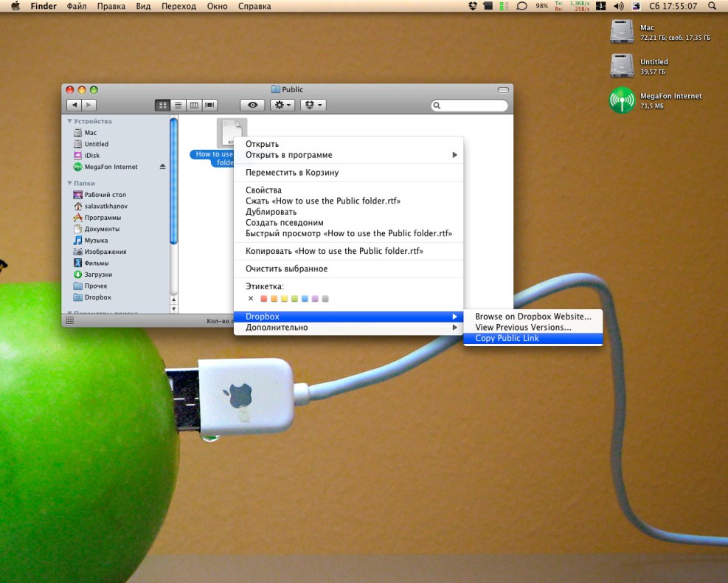Open the MegaFon Internet desktop drive icon

(x=622, y=100)
